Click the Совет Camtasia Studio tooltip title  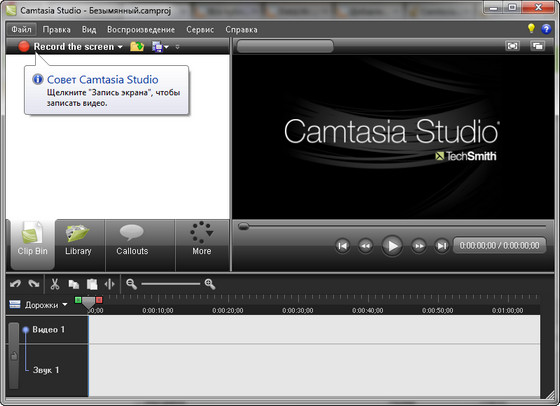pos(102,80)
